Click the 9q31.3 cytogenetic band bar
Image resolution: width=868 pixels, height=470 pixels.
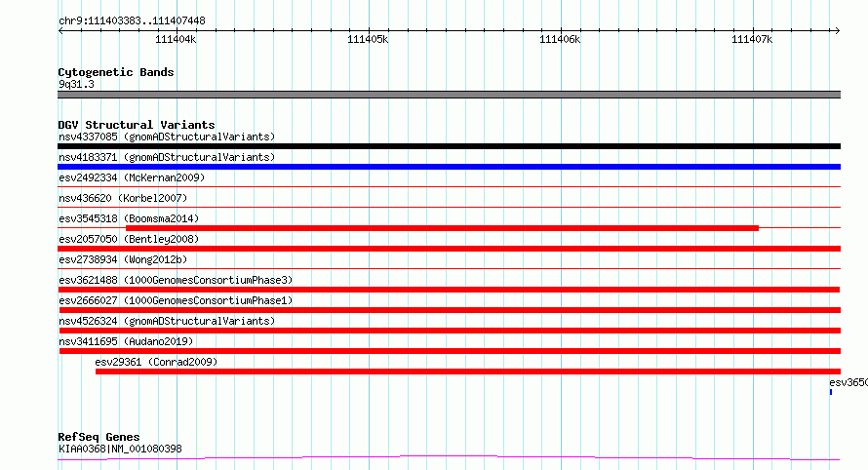pos(449,95)
